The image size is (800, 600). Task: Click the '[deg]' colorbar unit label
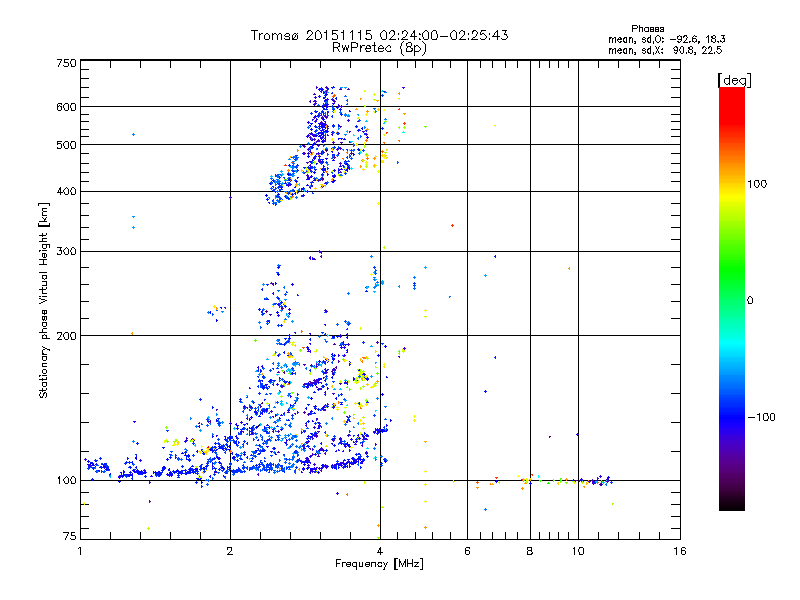coord(734,80)
